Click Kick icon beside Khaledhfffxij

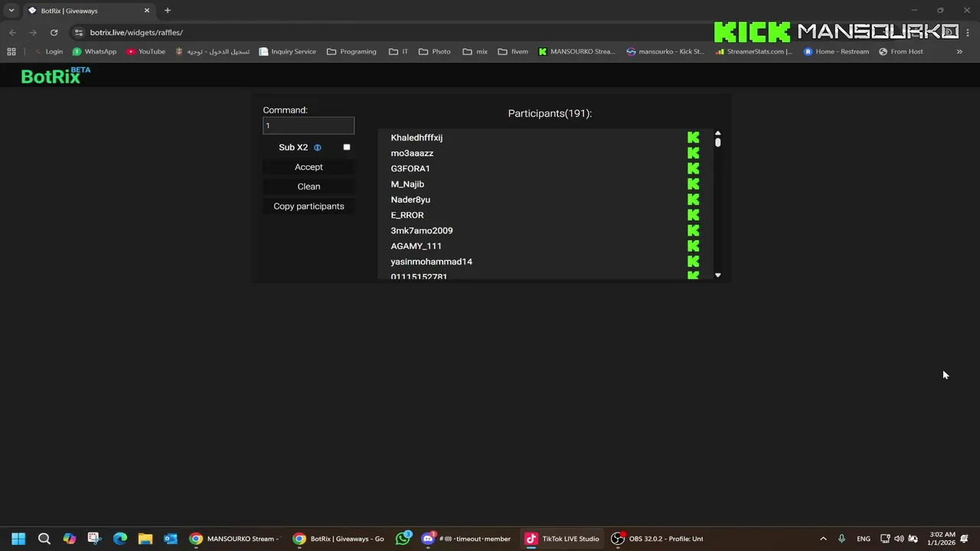click(x=694, y=138)
